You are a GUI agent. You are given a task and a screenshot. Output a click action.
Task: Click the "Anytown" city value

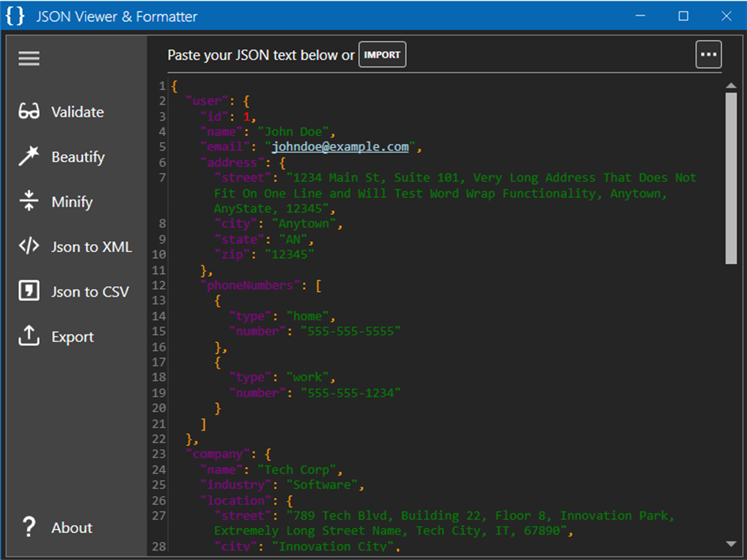coord(304,223)
